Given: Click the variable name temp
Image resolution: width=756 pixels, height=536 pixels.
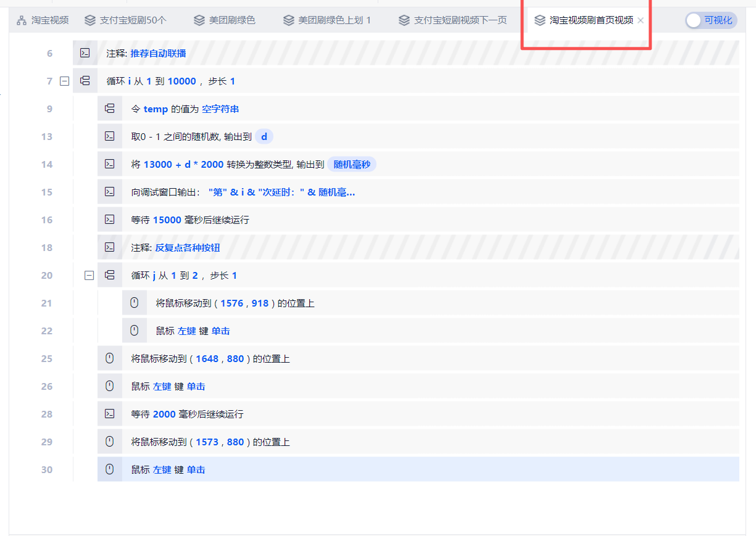Looking at the screenshot, I should coord(156,109).
